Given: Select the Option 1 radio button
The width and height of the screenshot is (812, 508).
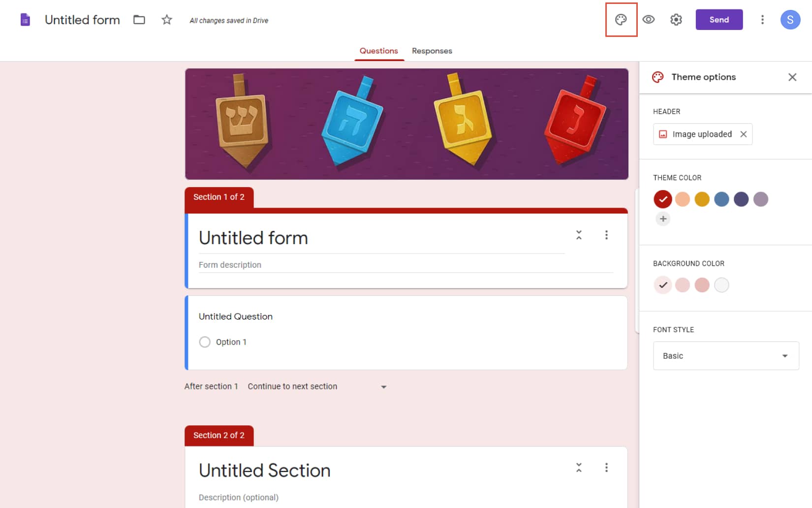Looking at the screenshot, I should (x=205, y=342).
